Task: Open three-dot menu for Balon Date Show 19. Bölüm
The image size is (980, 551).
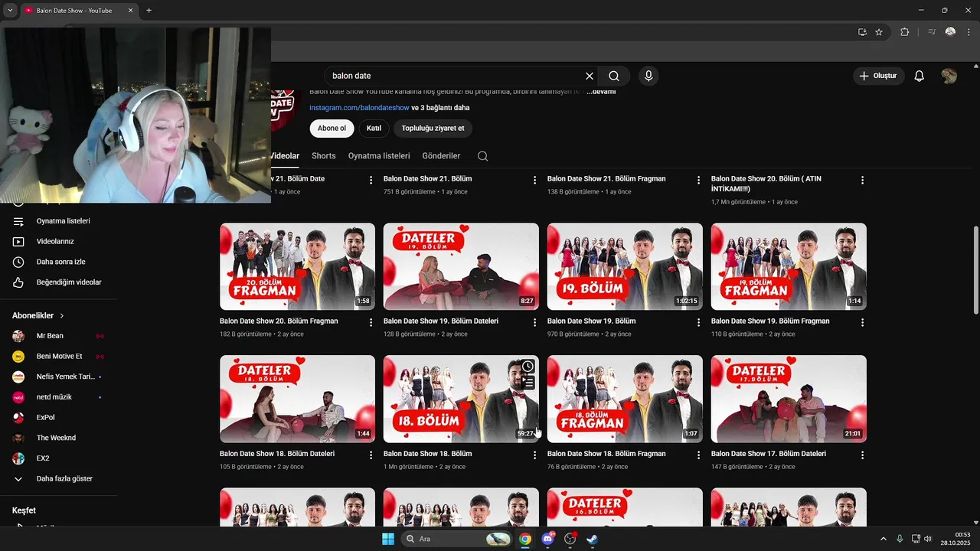Action: coord(698,322)
